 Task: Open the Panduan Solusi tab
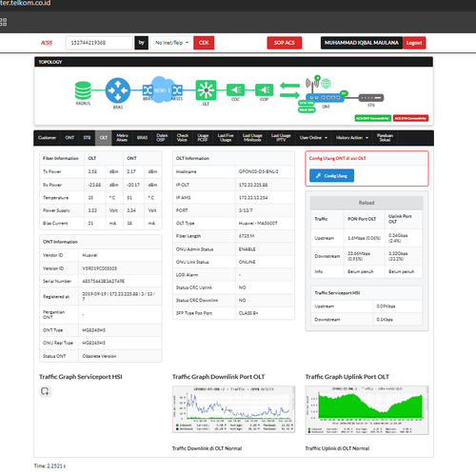[385, 138]
